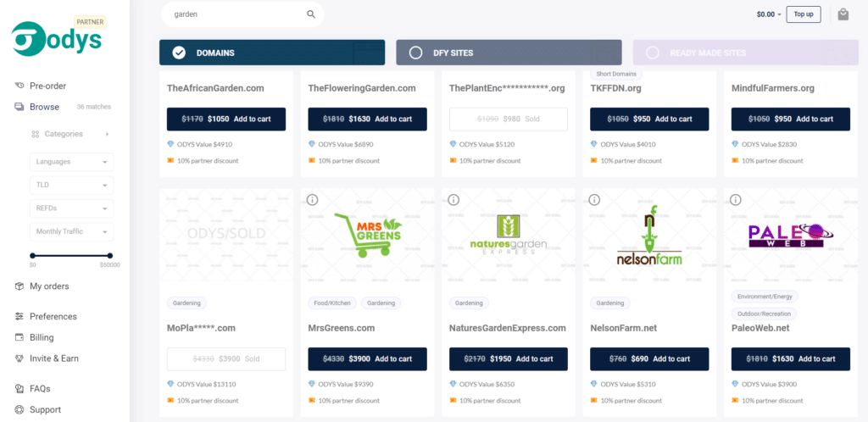The width and height of the screenshot is (868, 422).
Task: Select the DFY SITES radio tab
Action: click(509, 53)
